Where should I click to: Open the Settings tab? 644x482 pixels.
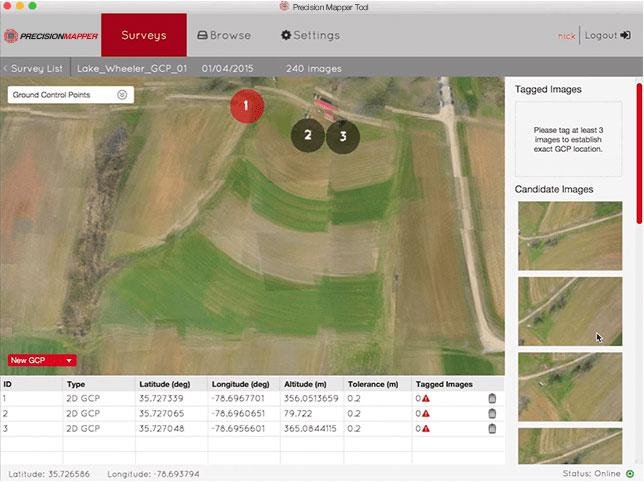tap(310, 35)
